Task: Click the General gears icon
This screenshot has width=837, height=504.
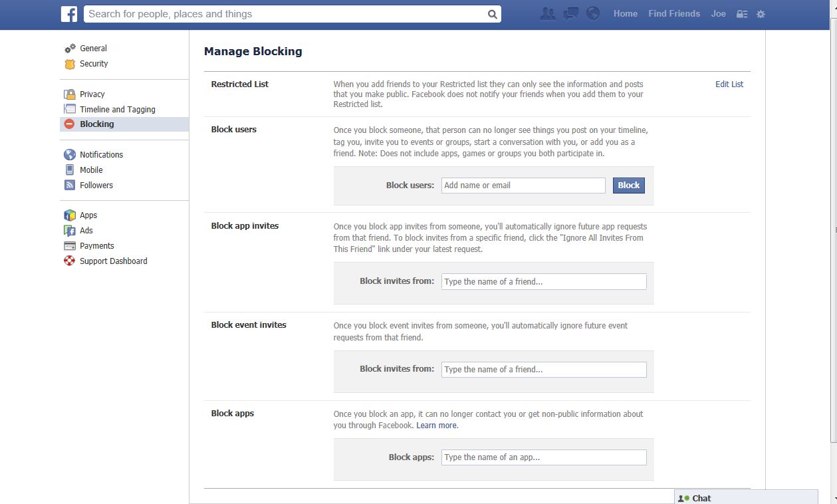Action: pyautogui.click(x=70, y=49)
